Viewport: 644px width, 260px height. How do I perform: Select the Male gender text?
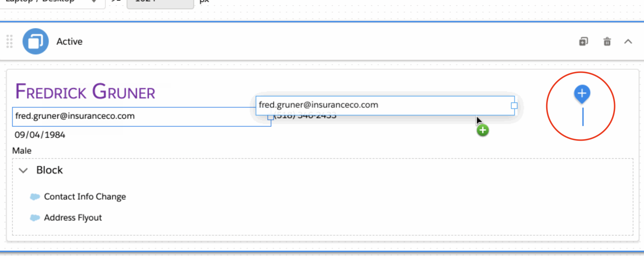click(22, 151)
